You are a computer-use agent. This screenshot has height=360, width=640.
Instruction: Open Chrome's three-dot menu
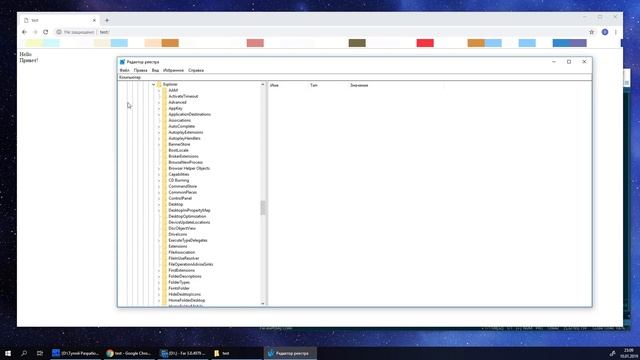[616, 32]
